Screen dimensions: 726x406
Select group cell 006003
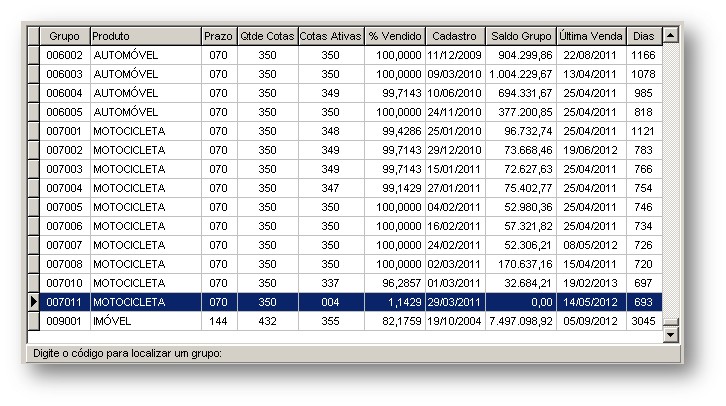pyautogui.click(x=64, y=74)
